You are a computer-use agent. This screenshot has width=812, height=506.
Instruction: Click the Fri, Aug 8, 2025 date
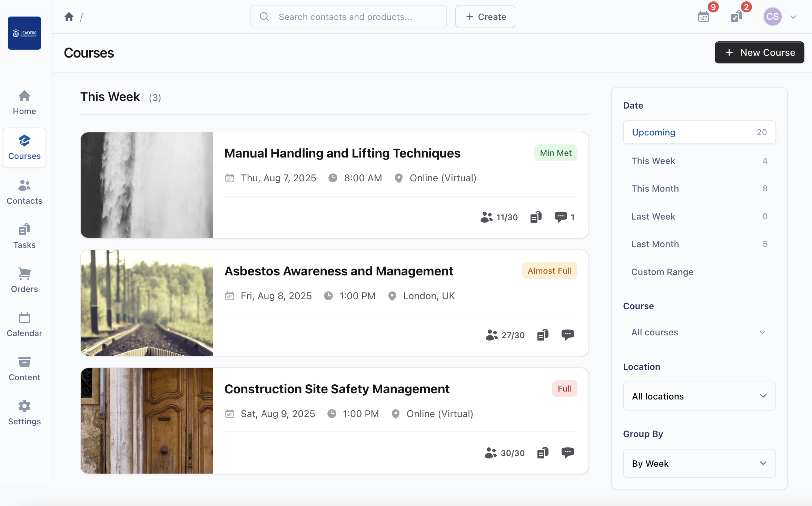[276, 296]
